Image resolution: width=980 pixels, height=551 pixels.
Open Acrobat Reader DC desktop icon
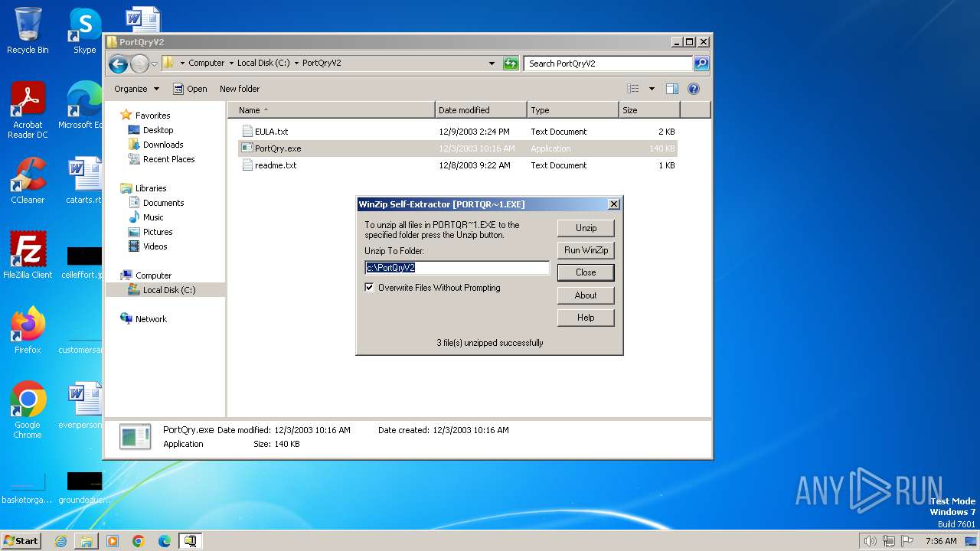pos(28,111)
